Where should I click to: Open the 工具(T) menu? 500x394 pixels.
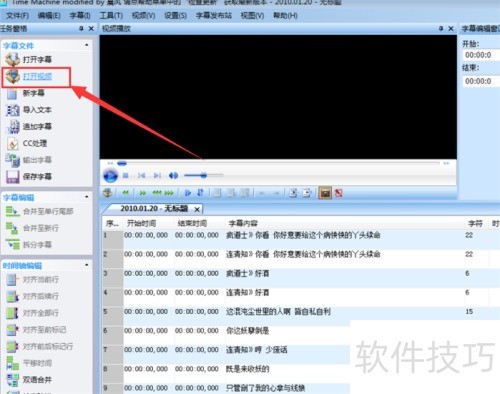click(111, 15)
